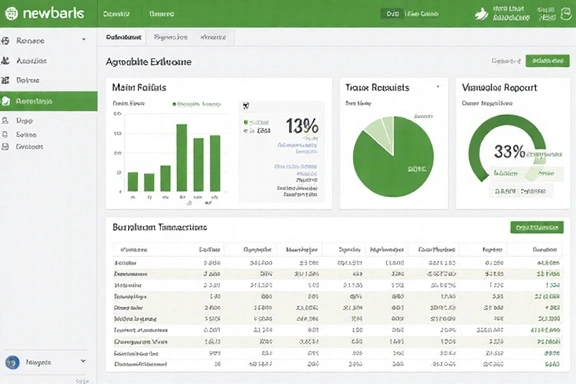Viewport: 576px width, 384px height.
Task: Click the last column header of the transactions table
Action: 545,250
